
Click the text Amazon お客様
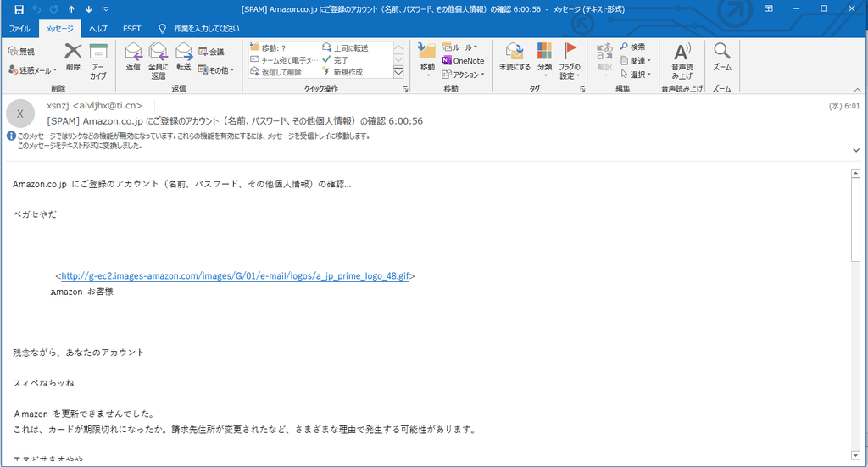point(82,292)
